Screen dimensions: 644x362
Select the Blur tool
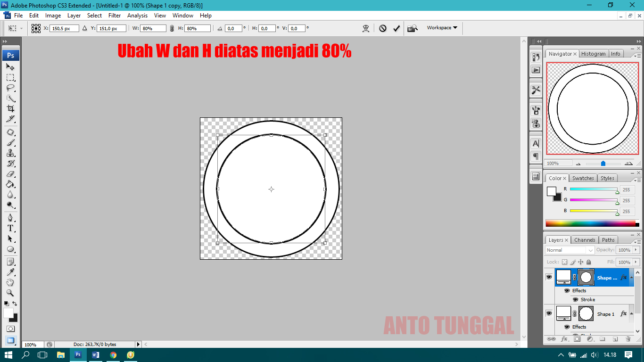tap(10, 195)
